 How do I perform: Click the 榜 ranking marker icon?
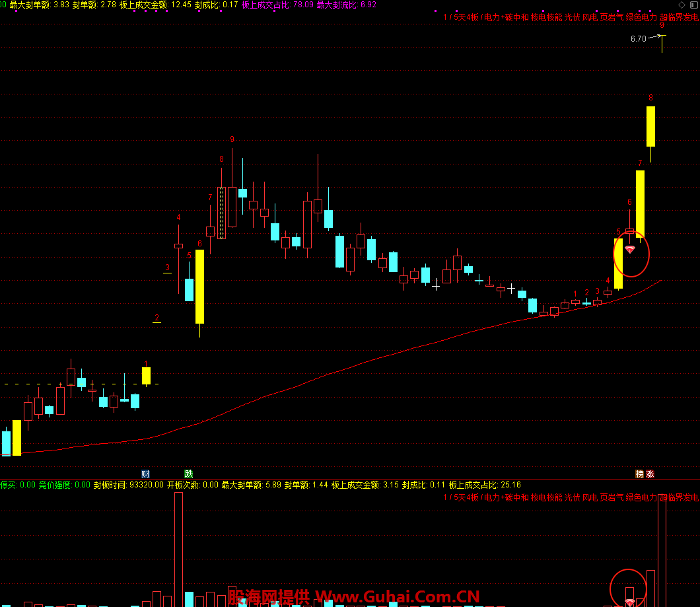coord(640,474)
